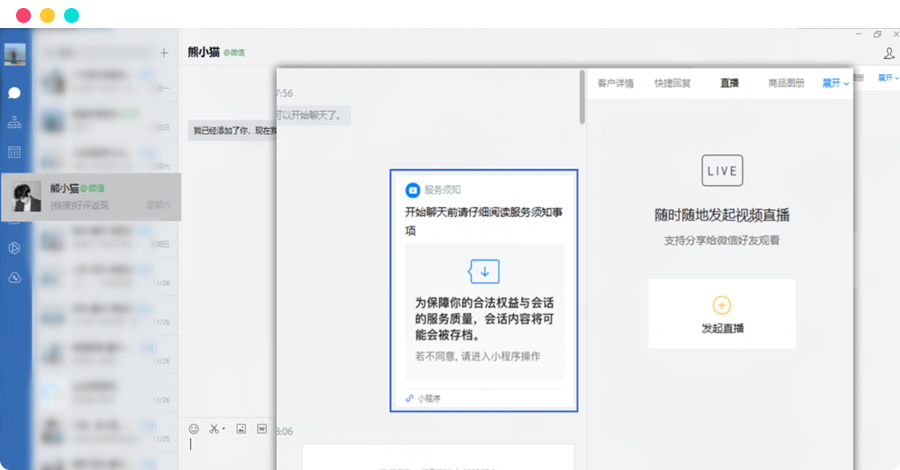Expand the screenshot options dropdown arrow

click(x=224, y=429)
